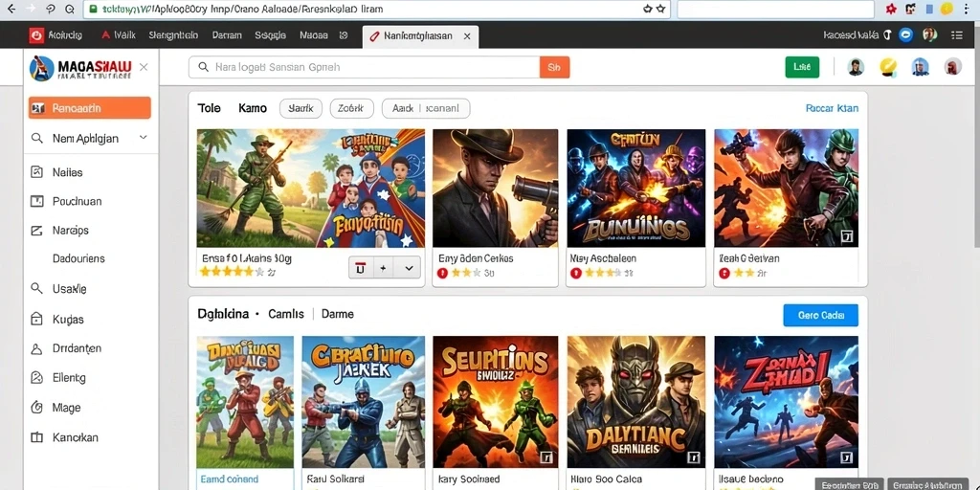Expand the Nemi Aphlgjan dropdown chevron

pos(144,138)
